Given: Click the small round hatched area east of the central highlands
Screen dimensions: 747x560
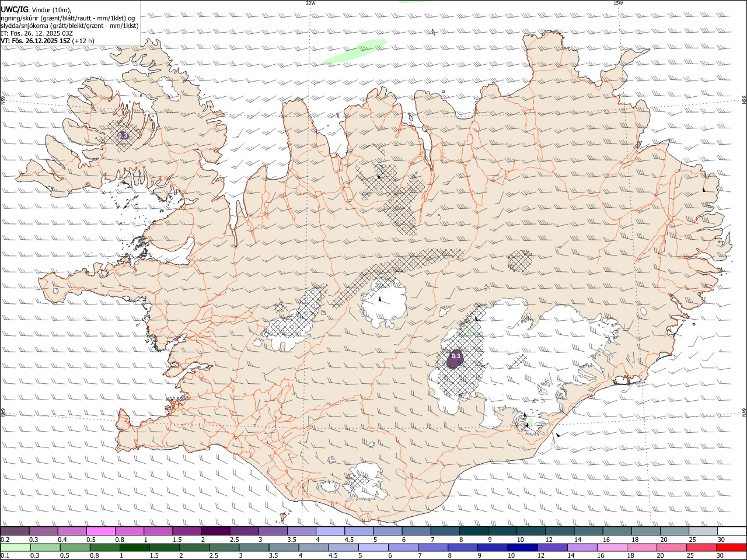Looking at the screenshot, I should 520,261.
